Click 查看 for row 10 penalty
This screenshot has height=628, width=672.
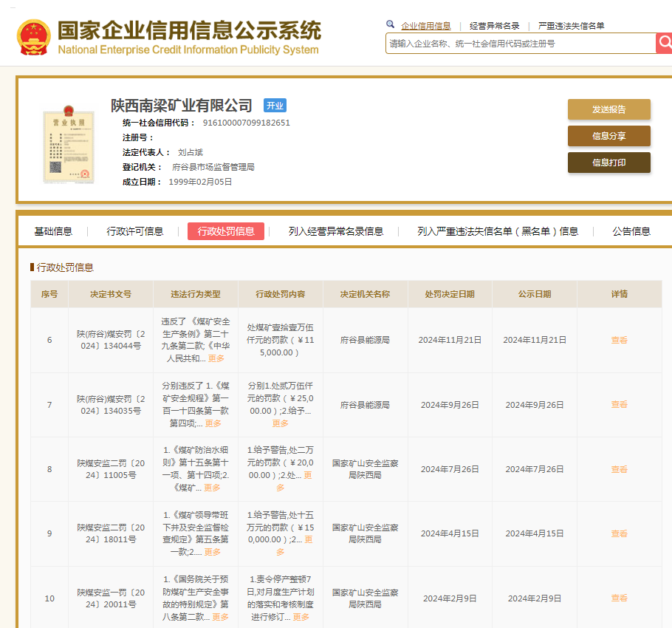(619, 598)
